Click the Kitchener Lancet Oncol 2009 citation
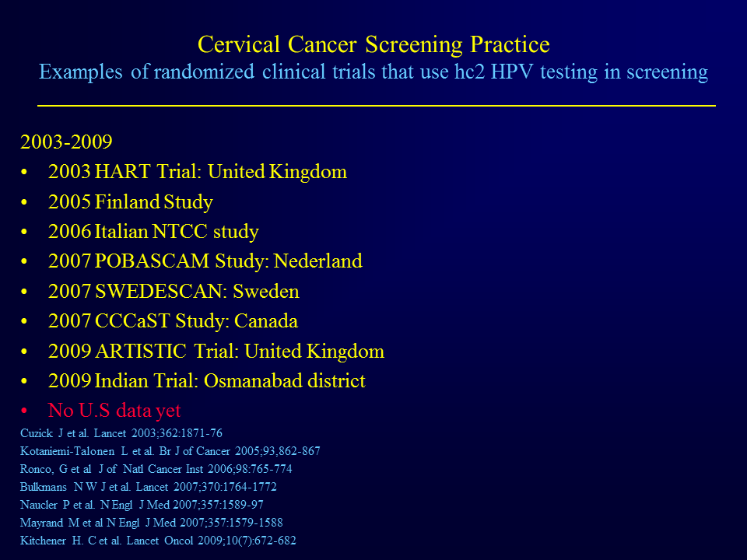This screenshot has width=747, height=560. point(158,541)
